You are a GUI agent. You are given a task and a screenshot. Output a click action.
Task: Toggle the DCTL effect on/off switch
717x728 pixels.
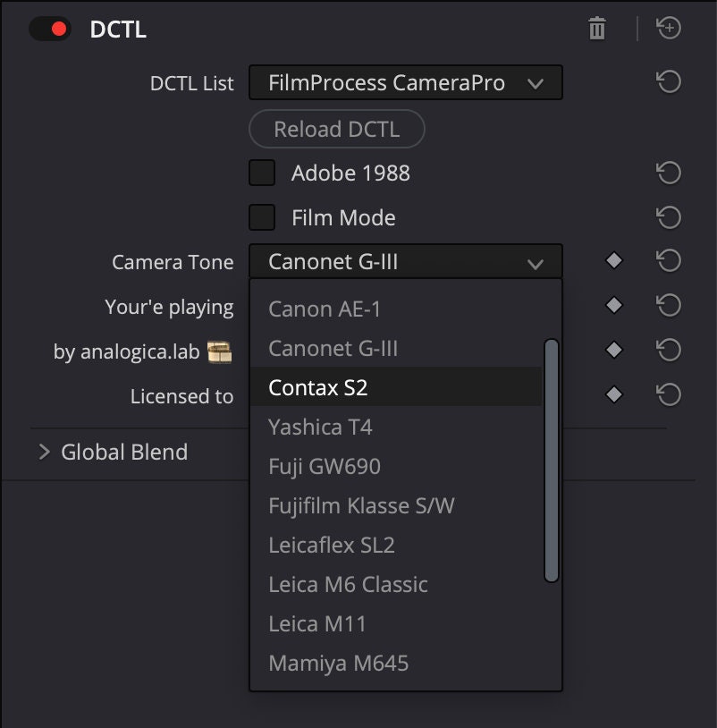(50, 29)
